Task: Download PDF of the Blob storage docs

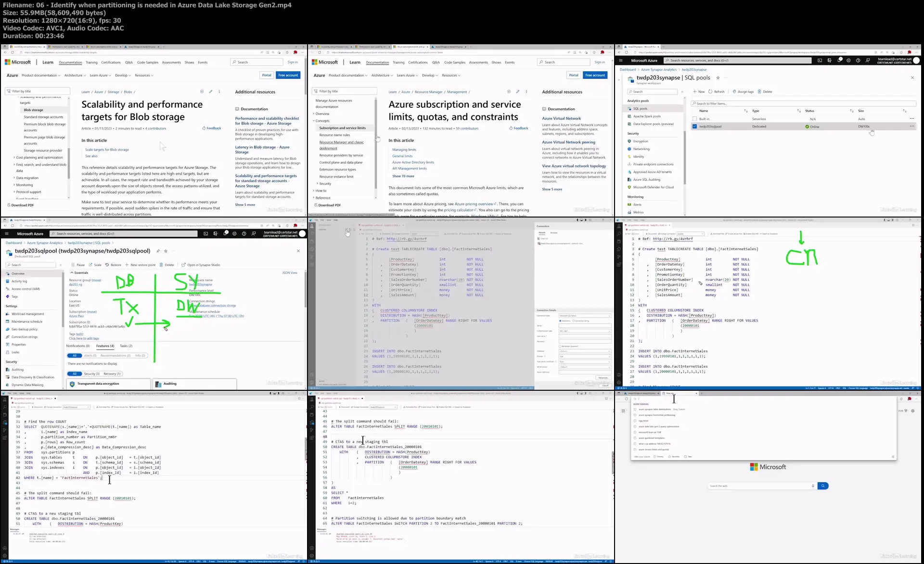Action: click(21, 205)
